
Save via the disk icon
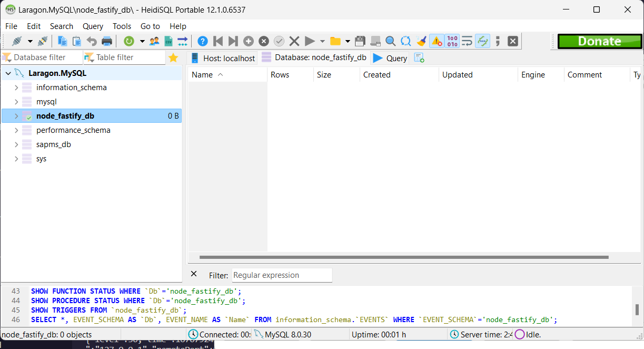[x=361, y=41]
